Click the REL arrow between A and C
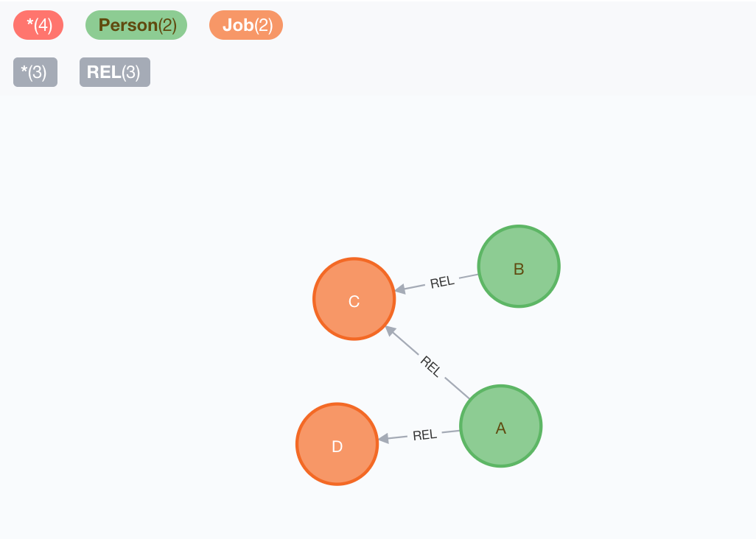 pos(432,366)
